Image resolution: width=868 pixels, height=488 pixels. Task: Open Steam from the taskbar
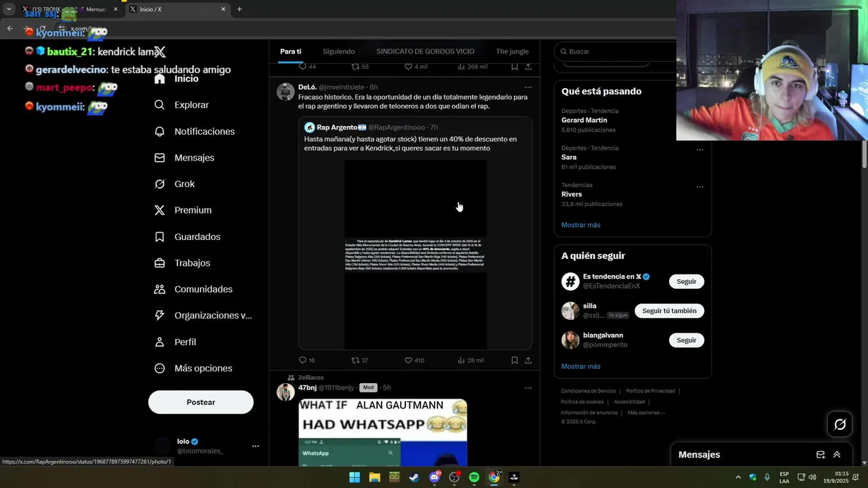414,477
